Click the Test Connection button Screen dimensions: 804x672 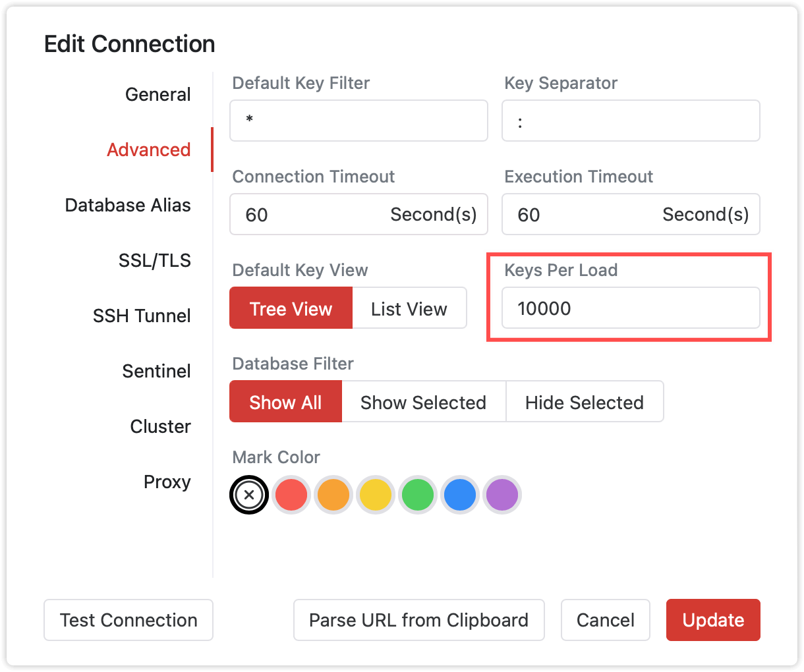tap(129, 620)
